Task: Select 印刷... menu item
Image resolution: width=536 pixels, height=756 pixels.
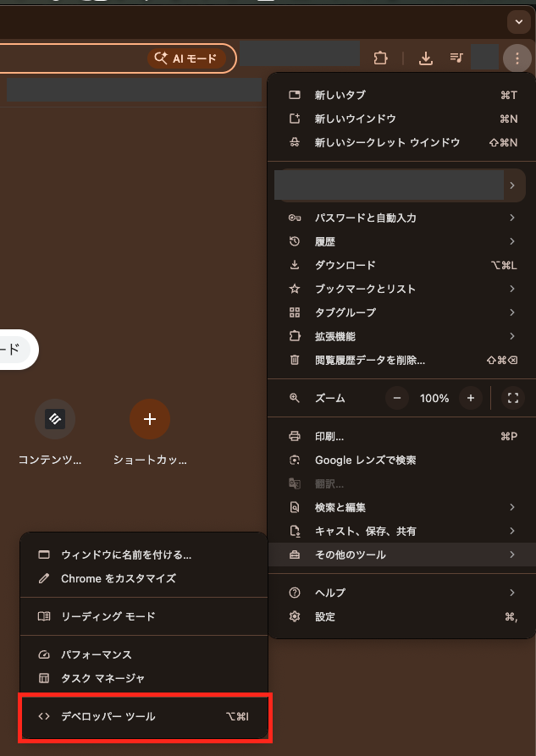Action: [402, 437]
